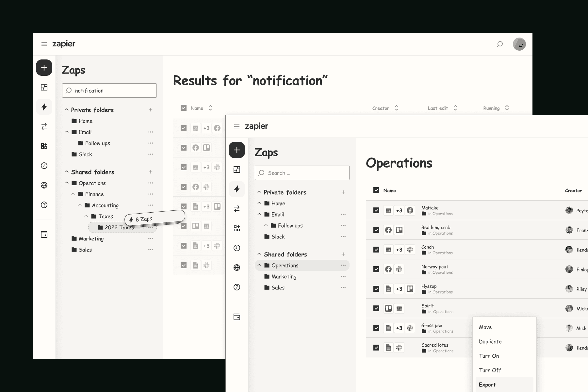
Task: Click the notification search field in back window
Action: click(109, 90)
